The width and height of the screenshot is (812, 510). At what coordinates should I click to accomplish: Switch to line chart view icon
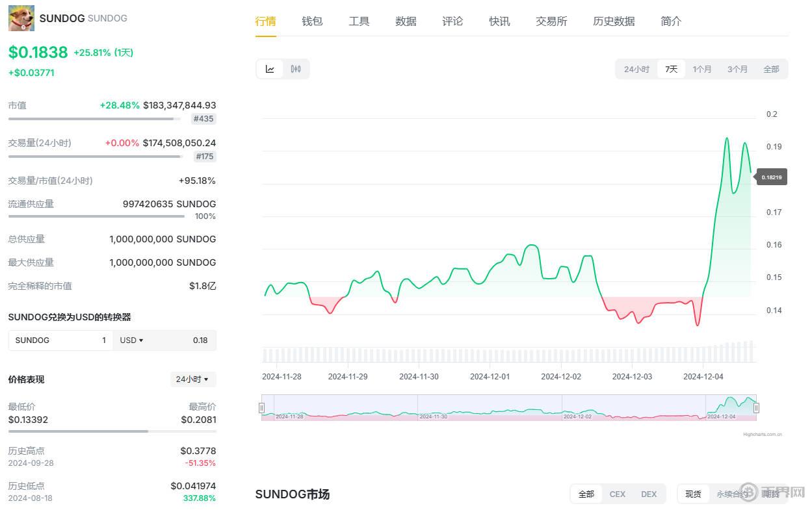(270, 69)
